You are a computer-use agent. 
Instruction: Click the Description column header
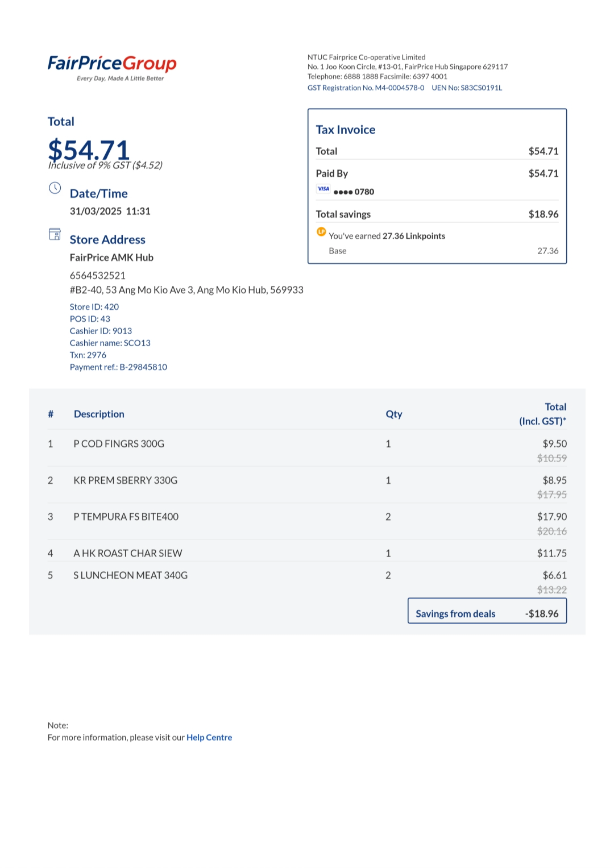[99, 414]
